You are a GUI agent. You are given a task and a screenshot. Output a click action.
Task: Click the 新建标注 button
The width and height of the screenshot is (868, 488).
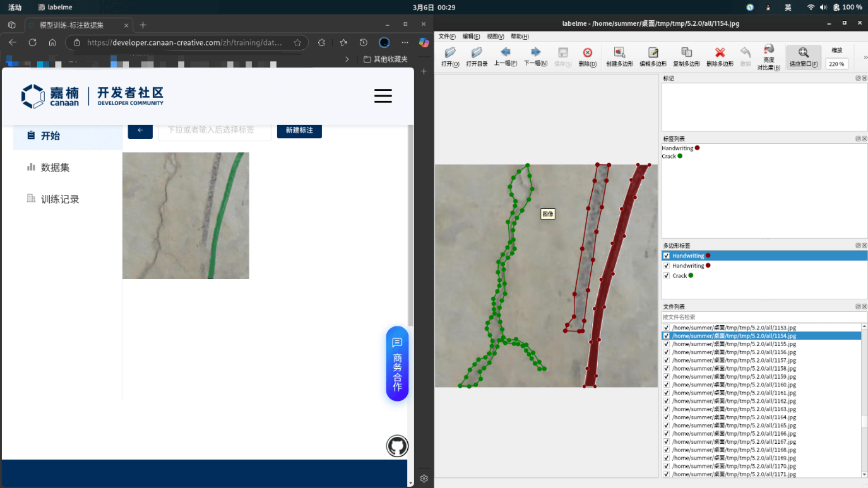pyautogui.click(x=299, y=130)
